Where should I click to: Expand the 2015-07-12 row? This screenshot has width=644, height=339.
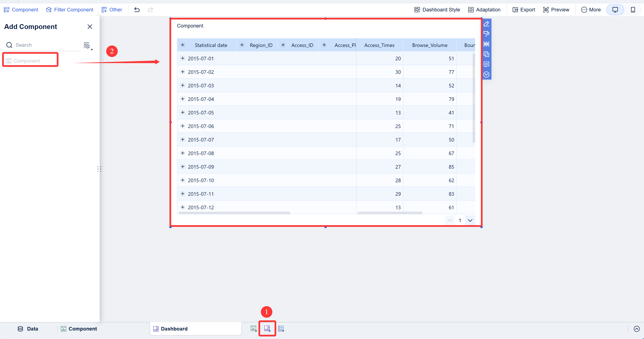183,207
